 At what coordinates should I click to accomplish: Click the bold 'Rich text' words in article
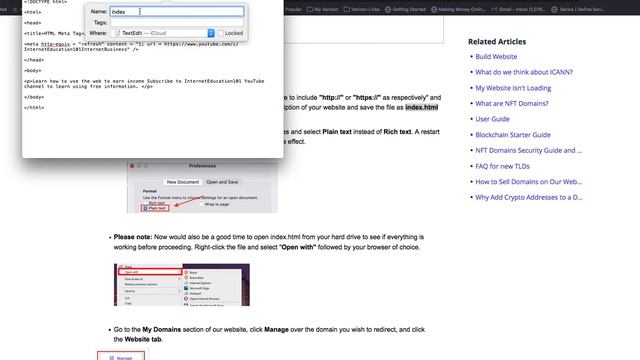(397, 132)
